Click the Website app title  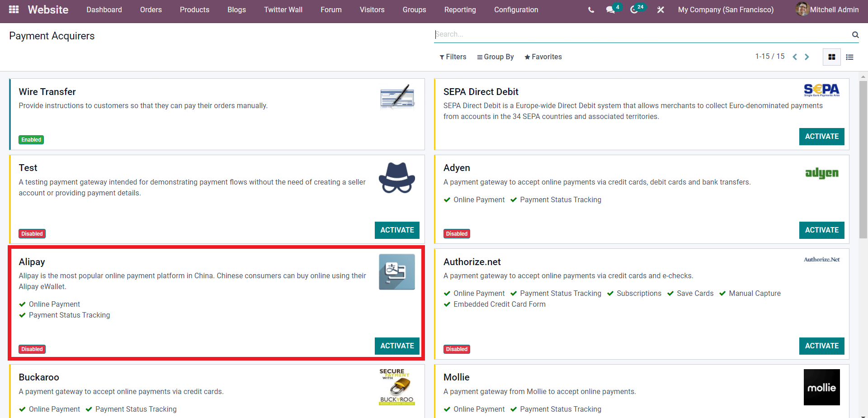point(48,9)
